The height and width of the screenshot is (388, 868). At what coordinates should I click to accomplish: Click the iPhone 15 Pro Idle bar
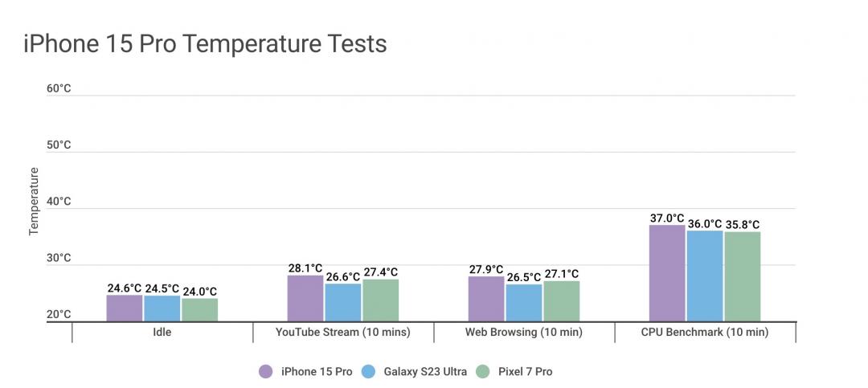coord(125,308)
